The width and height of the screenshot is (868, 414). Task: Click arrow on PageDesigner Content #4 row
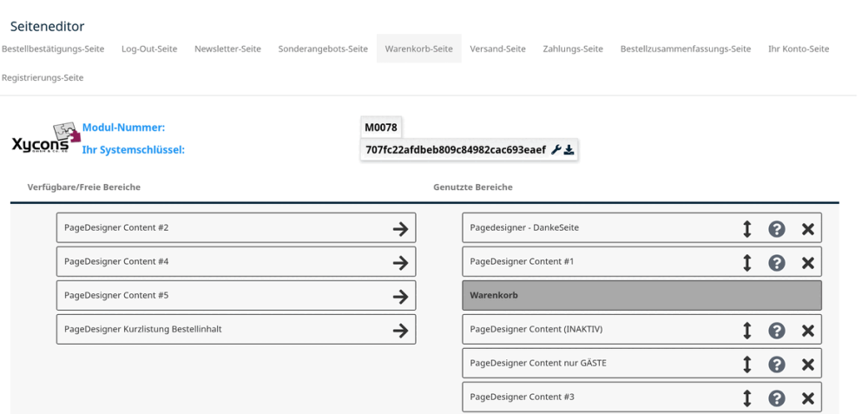click(400, 262)
